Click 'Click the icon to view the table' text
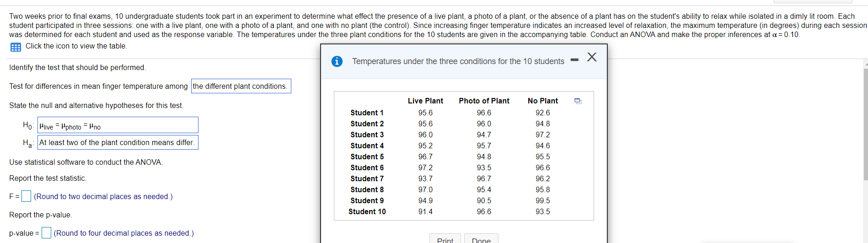This screenshot has width=868, height=243. pos(76,46)
